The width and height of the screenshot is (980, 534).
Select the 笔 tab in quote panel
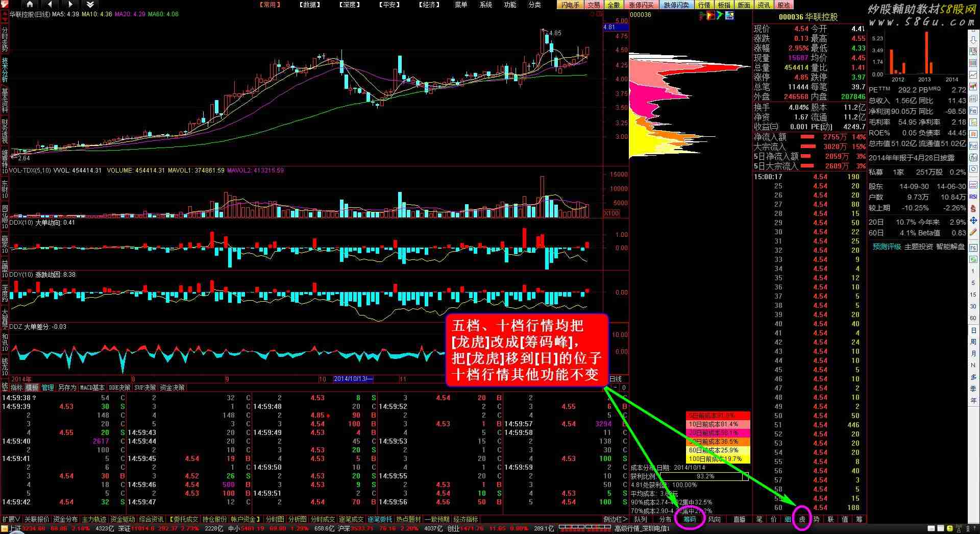pyautogui.click(x=759, y=519)
